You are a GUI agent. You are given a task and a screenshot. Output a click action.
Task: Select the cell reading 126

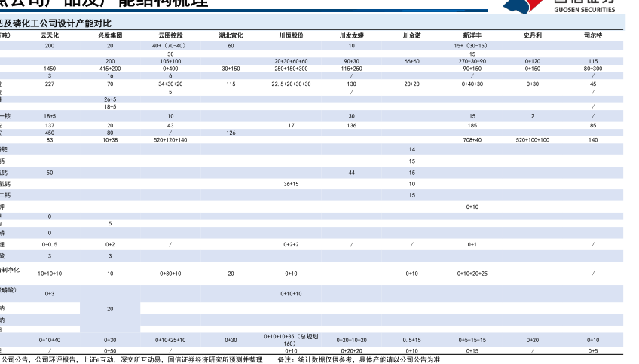(x=231, y=133)
